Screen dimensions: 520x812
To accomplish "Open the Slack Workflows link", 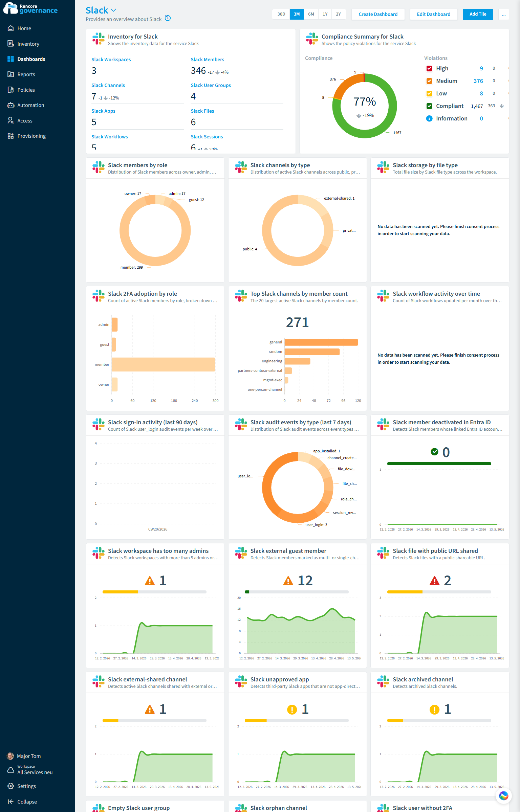I will [x=109, y=137].
